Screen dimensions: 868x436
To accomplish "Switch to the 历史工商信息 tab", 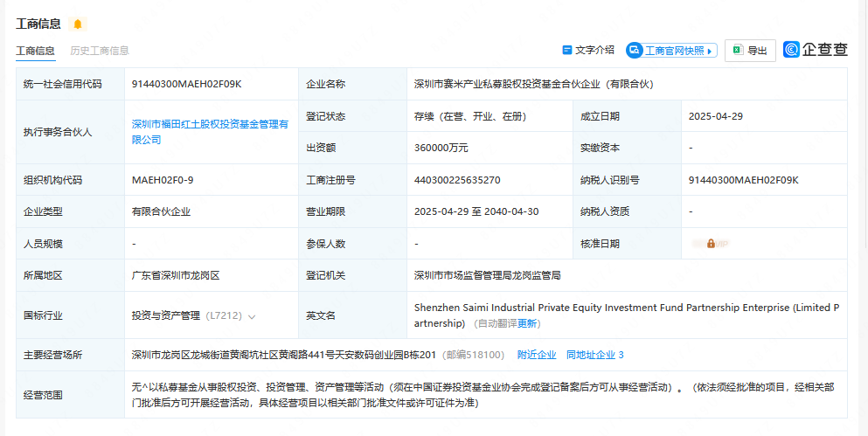I will (x=100, y=51).
